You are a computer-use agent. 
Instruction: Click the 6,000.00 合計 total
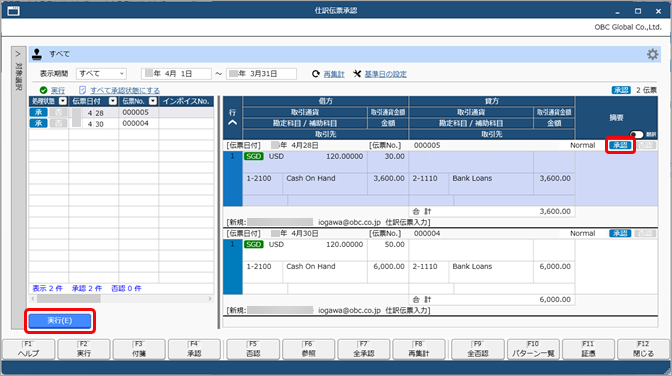[555, 299]
